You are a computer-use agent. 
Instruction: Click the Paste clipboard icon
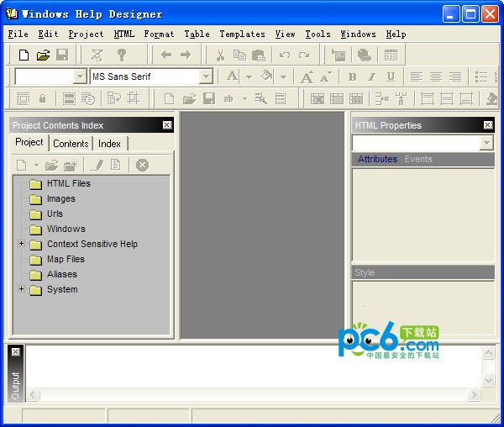(259, 55)
